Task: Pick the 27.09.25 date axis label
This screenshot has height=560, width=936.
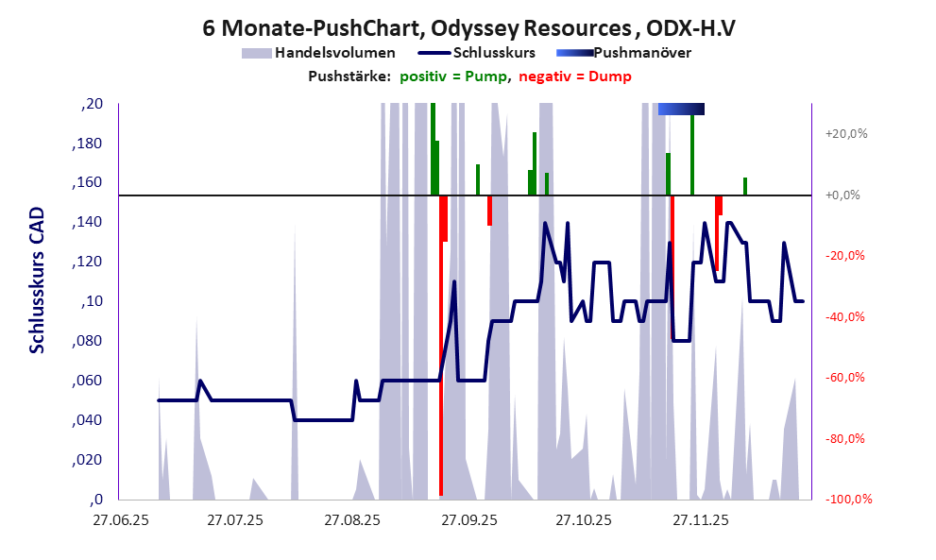Action: click(468, 520)
